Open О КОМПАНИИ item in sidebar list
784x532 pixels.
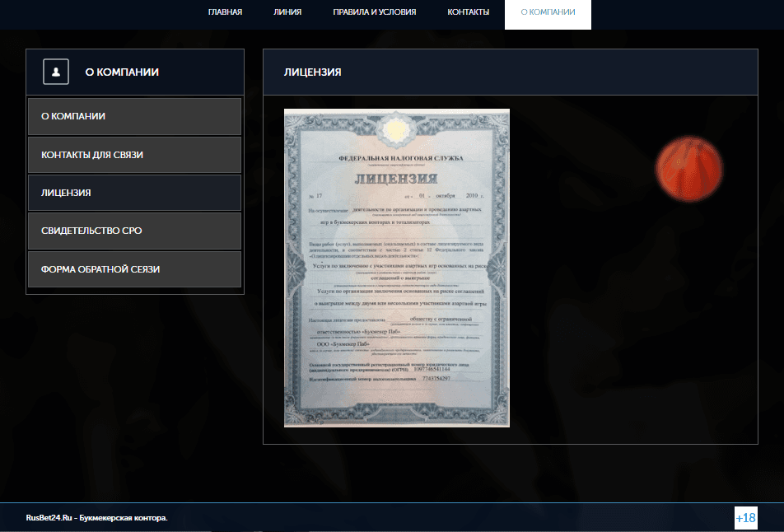pos(134,117)
